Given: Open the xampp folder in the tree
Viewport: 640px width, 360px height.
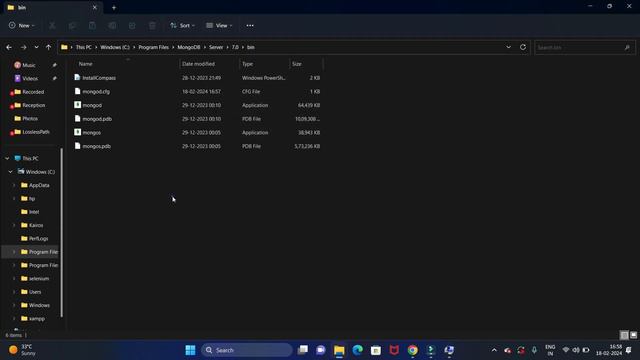Looking at the screenshot, I should (x=37, y=319).
